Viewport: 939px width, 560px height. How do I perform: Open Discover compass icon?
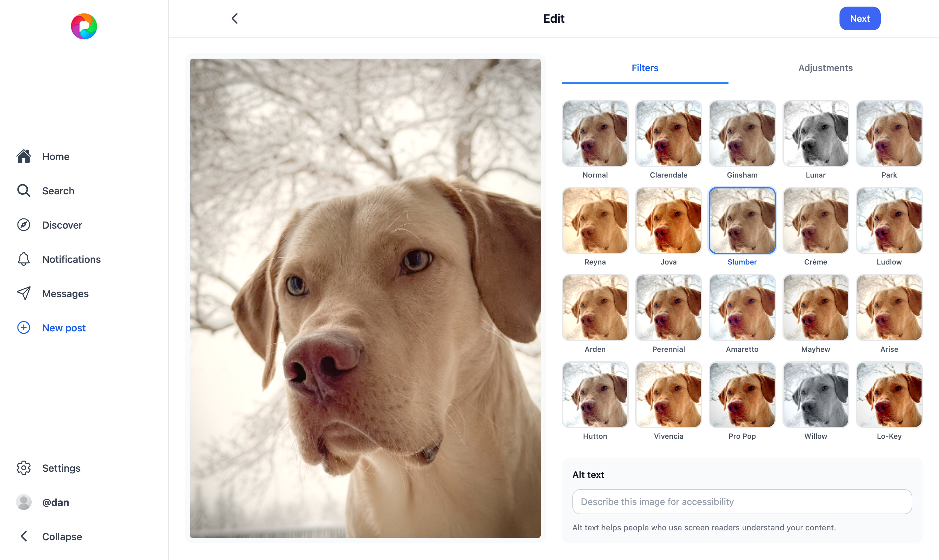click(23, 225)
